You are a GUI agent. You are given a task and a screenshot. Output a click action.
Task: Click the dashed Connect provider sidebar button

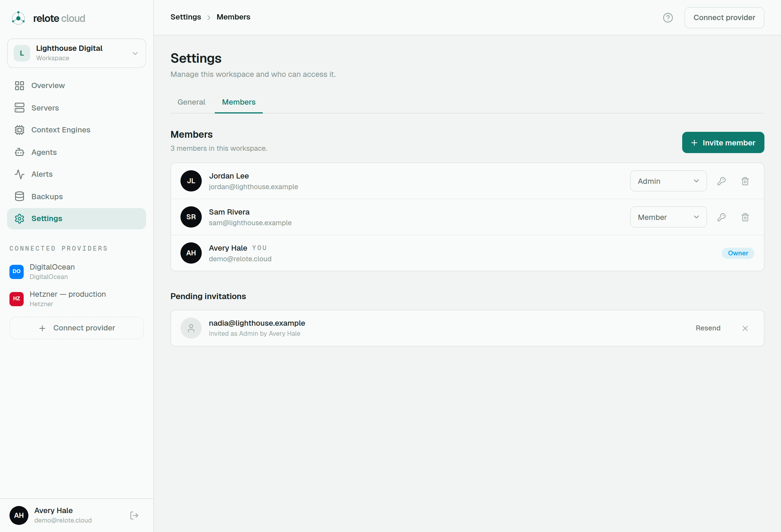77,328
